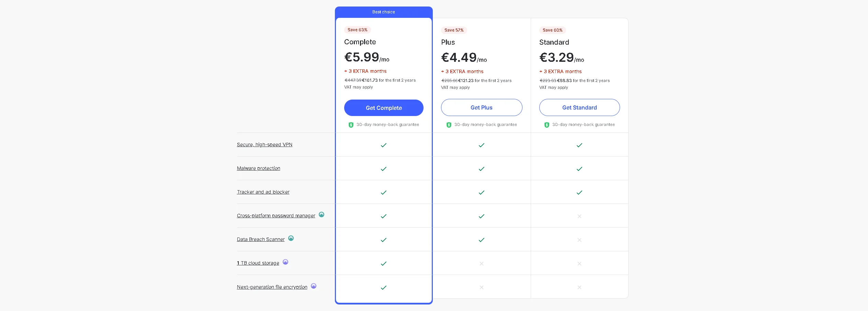
Task: Click the Get Standard button
Action: pyautogui.click(x=579, y=107)
